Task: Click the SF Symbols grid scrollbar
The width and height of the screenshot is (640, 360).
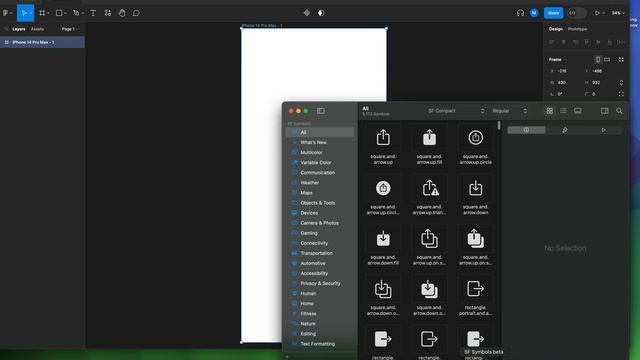Action: [x=499, y=125]
